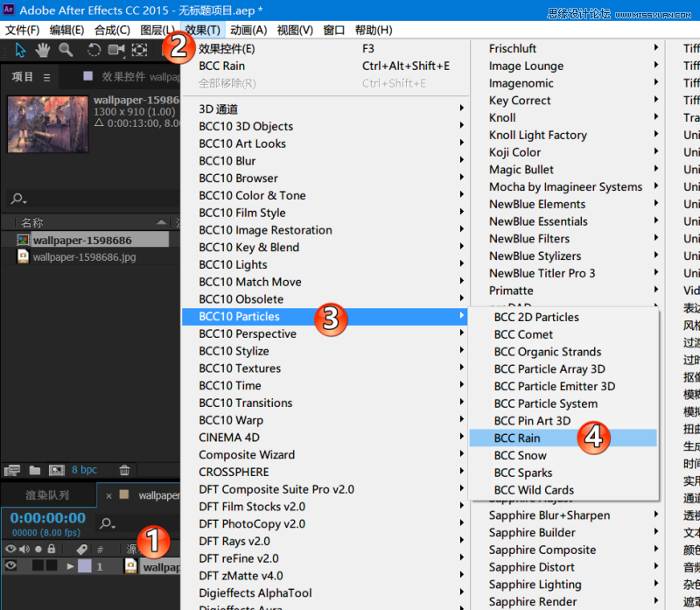This screenshot has width=700, height=610.
Task: Select the Selection arrow tool
Action: pos(20,50)
